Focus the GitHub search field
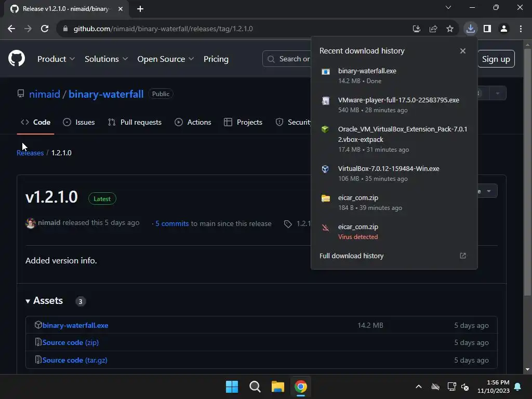The image size is (532, 399). 287,59
